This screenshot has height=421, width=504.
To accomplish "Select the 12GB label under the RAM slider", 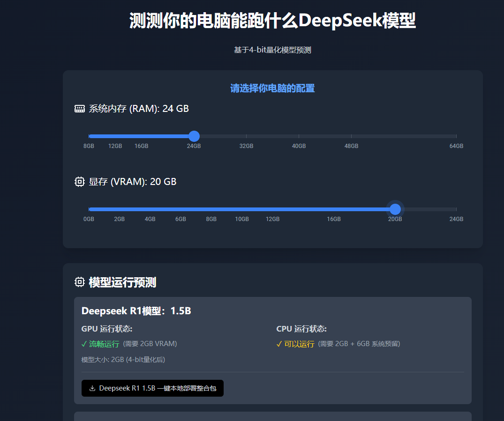I will pyautogui.click(x=115, y=146).
